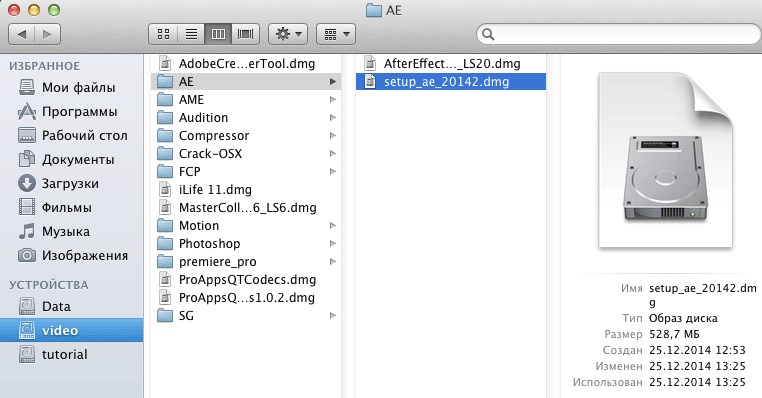The width and height of the screenshot is (762, 398).
Task: Click the magnifier icon in search box
Action: tap(488, 34)
